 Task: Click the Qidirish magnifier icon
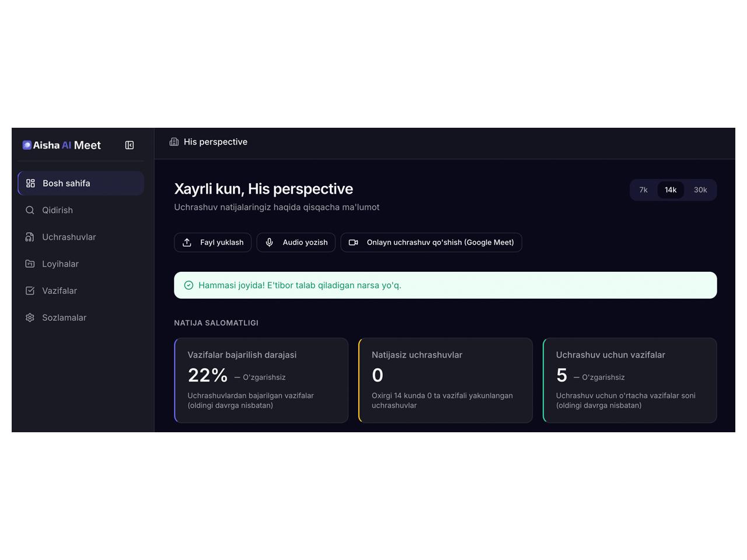pyautogui.click(x=30, y=210)
